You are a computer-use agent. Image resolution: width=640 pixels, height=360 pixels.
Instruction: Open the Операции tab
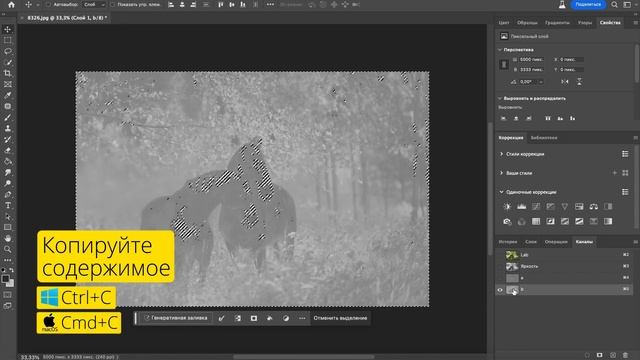[x=556, y=242]
